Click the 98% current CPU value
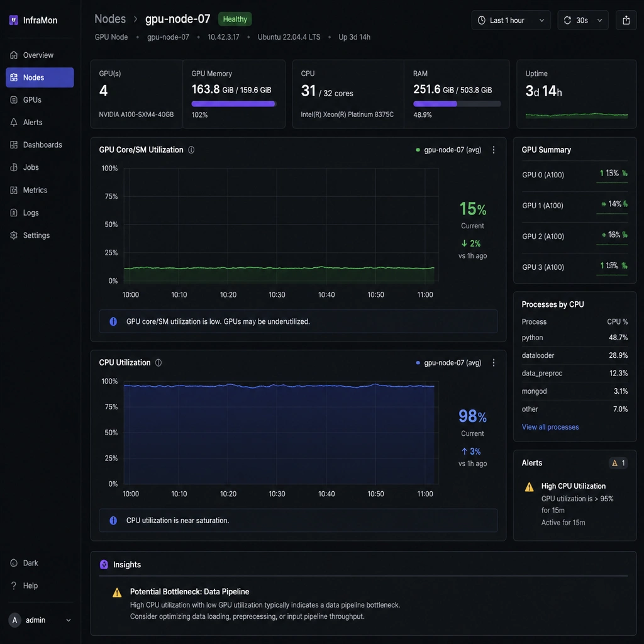The height and width of the screenshot is (644, 644). point(472,416)
